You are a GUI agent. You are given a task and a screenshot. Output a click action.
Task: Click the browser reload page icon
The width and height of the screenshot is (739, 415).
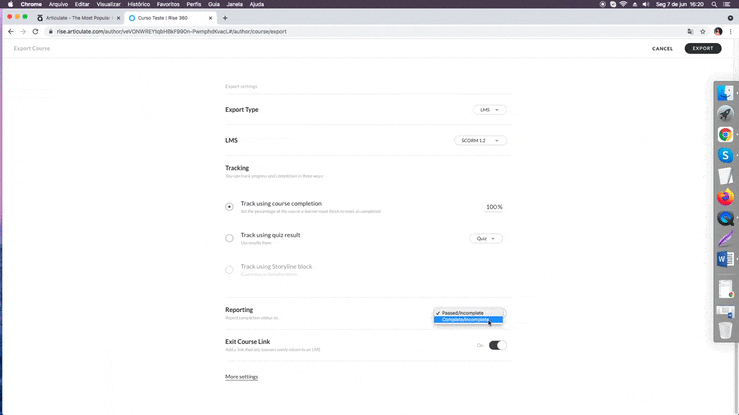[35, 32]
